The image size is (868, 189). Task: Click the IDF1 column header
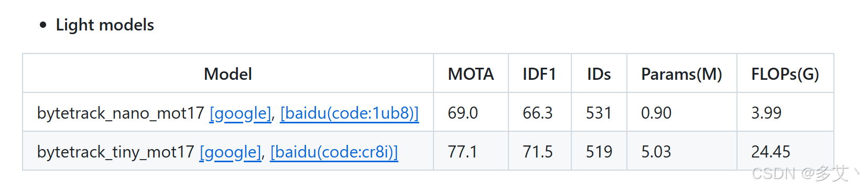pos(539,74)
